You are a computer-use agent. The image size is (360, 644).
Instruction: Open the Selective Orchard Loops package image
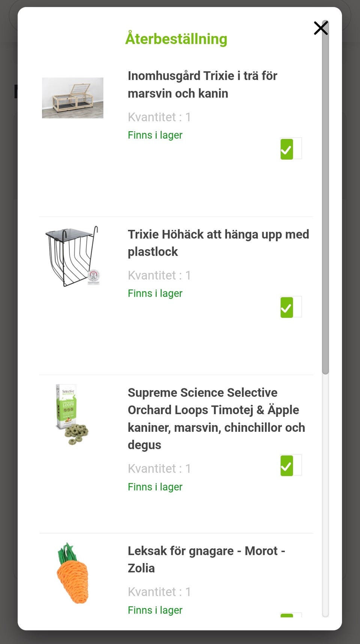click(x=72, y=414)
